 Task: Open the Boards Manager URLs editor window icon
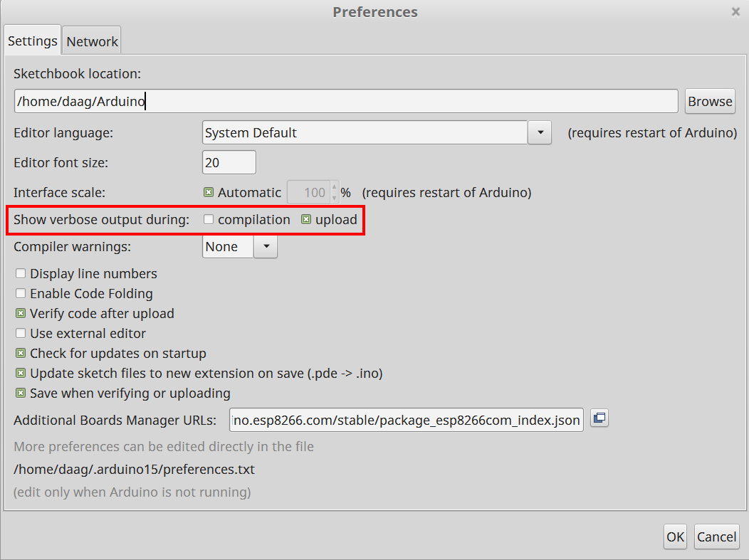coord(599,418)
